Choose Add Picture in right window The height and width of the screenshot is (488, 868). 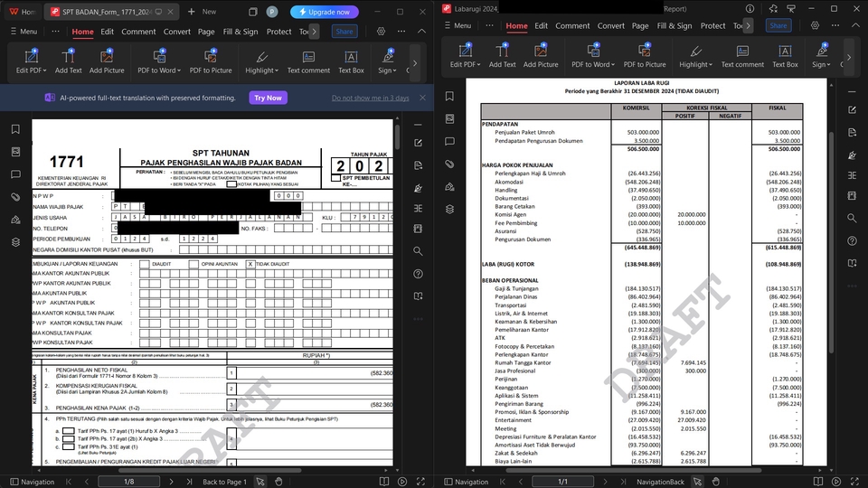coord(541,55)
